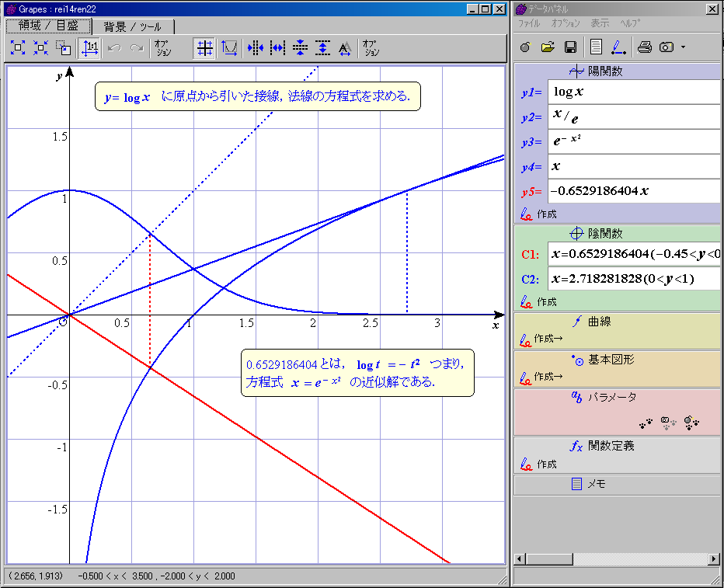Expand the dropdown arrow next to camera icon
Viewport: 724px width, 588px height.
pyautogui.click(x=683, y=47)
